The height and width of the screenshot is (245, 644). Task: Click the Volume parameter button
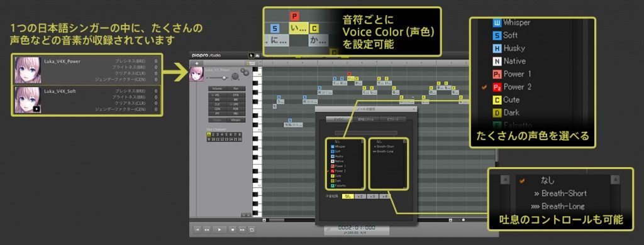pos(217,89)
